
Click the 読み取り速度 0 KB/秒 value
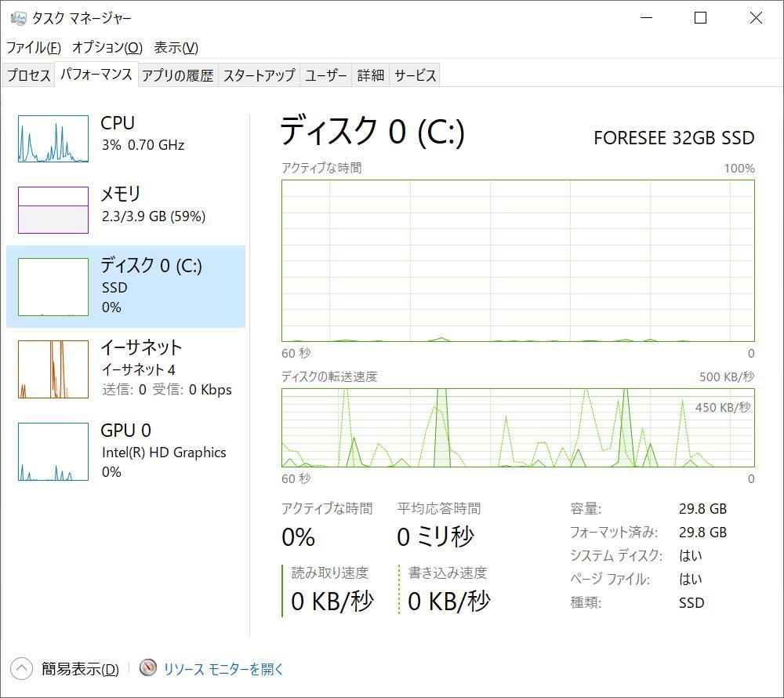332,602
